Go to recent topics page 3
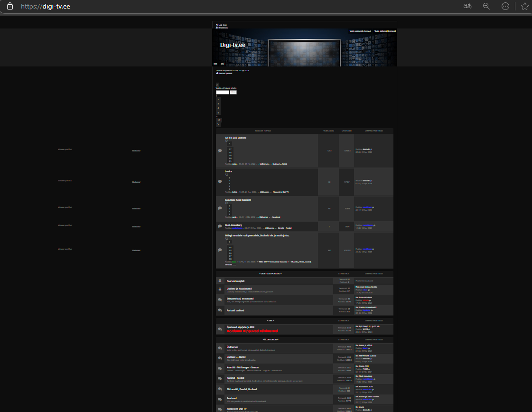The height and width of the screenshot is (412, 532). click(x=218, y=104)
